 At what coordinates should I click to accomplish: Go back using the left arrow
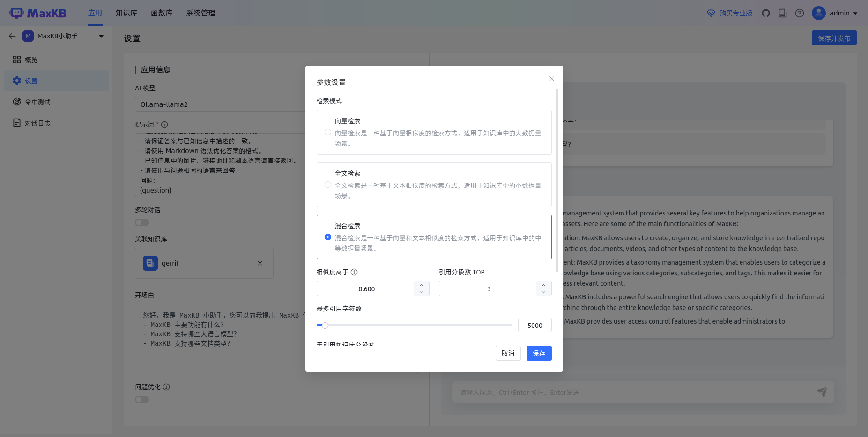click(x=12, y=36)
